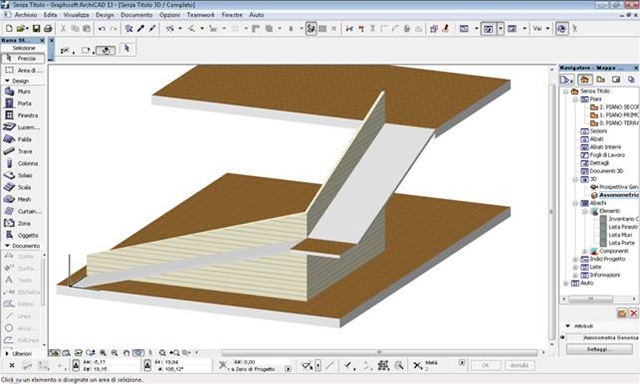Click the Zoom out magnifier icon

(115, 353)
